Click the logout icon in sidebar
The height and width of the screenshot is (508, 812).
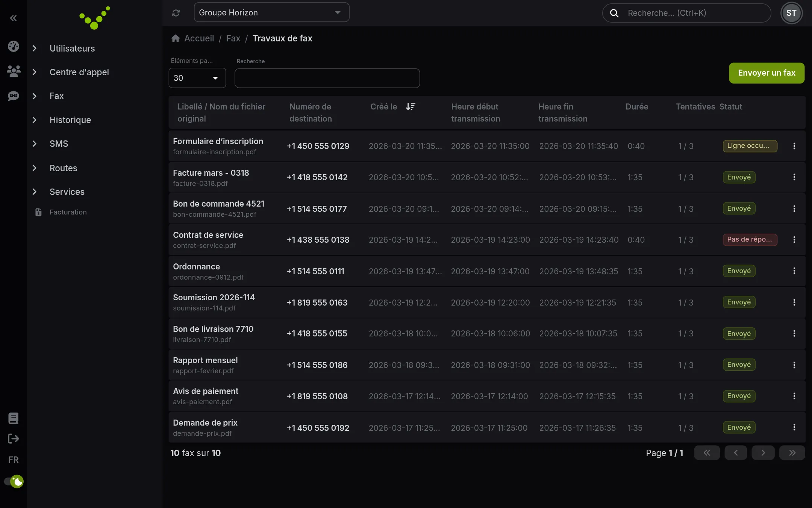click(x=14, y=438)
